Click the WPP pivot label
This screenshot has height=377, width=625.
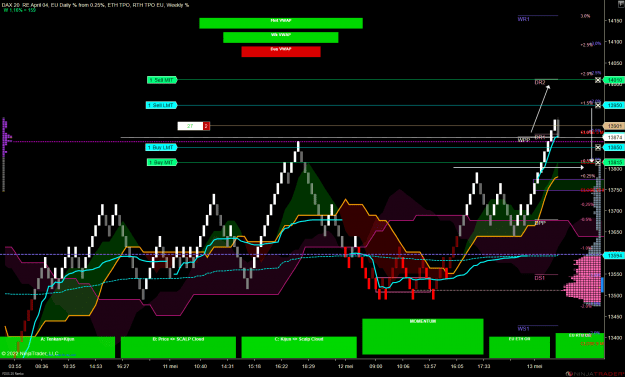[x=524, y=140]
